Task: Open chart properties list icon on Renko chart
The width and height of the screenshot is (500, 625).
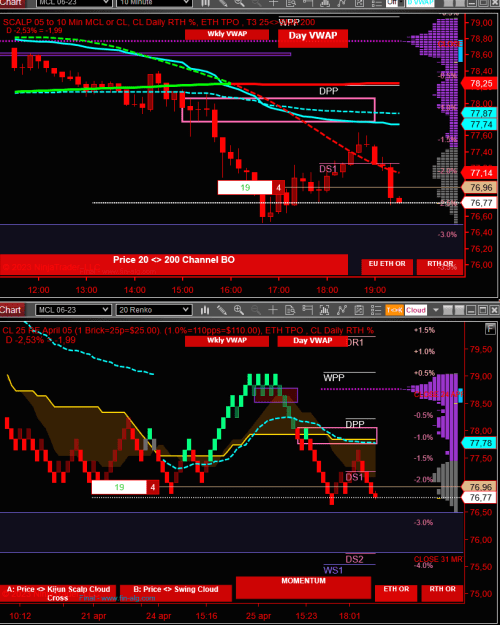Action: (376, 310)
